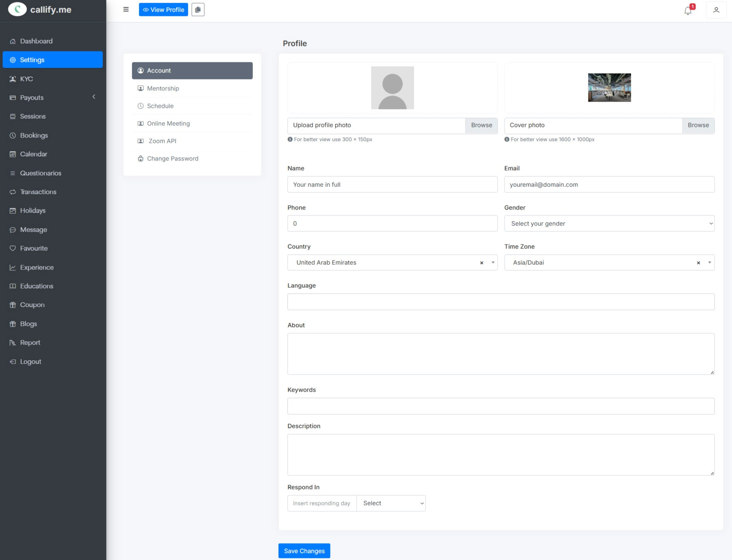Click the Upload profile photo field
The height and width of the screenshot is (560, 732).
point(376,125)
